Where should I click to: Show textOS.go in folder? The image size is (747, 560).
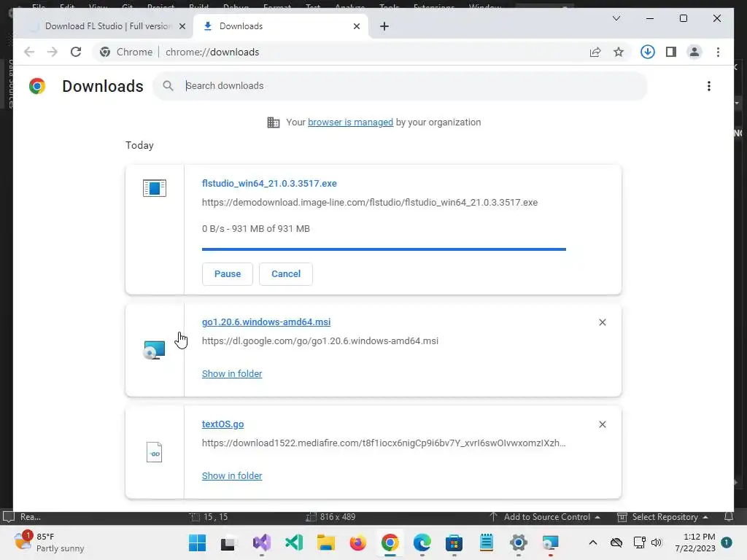(232, 475)
